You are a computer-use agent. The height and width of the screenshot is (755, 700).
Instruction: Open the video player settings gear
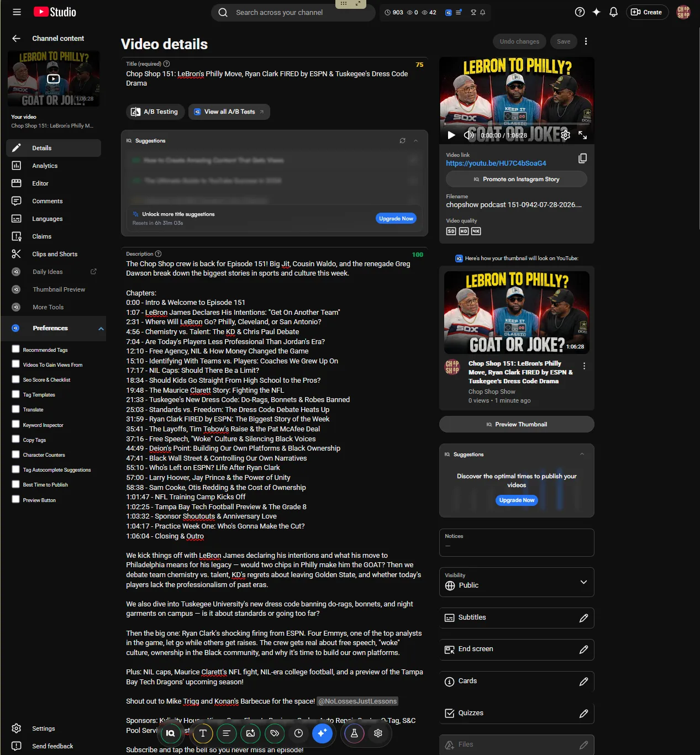[565, 135]
